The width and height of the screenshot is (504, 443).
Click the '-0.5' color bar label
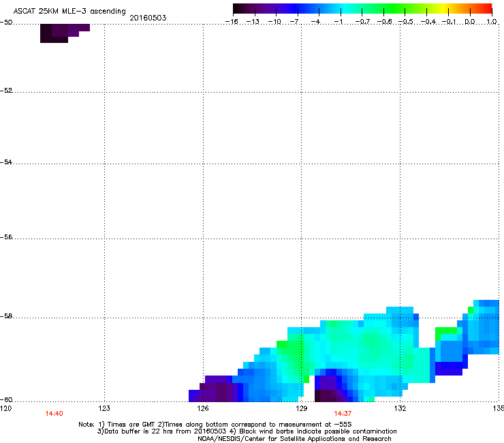pos(406,22)
